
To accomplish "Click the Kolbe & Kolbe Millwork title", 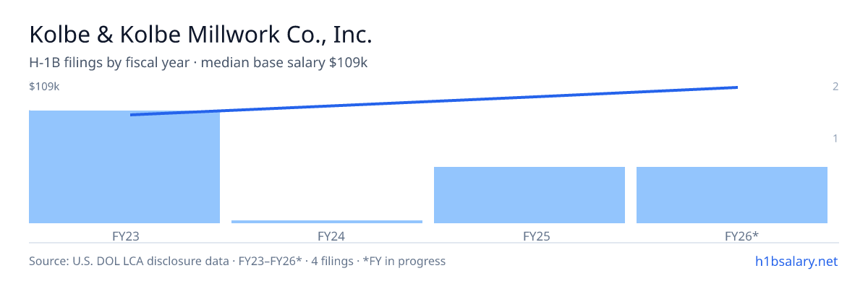I will [x=200, y=35].
